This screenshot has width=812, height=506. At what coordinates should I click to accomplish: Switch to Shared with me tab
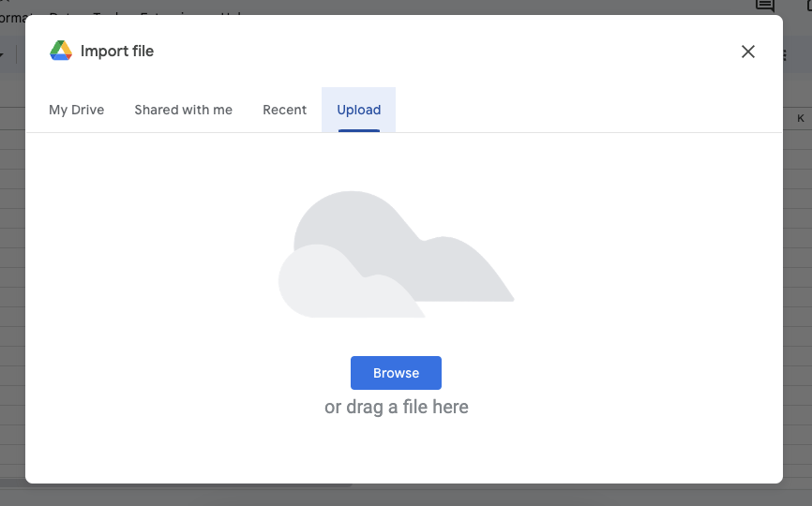pyautogui.click(x=184, y=110)
